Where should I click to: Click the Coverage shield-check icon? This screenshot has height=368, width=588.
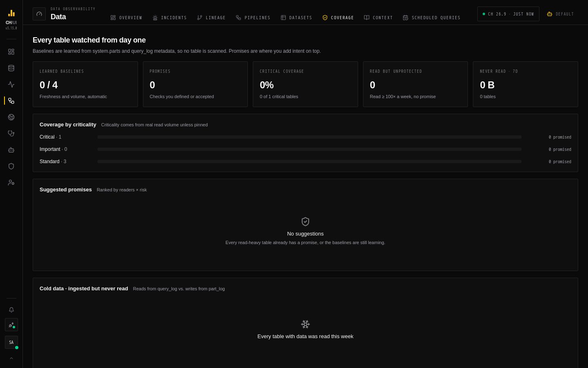325,18
